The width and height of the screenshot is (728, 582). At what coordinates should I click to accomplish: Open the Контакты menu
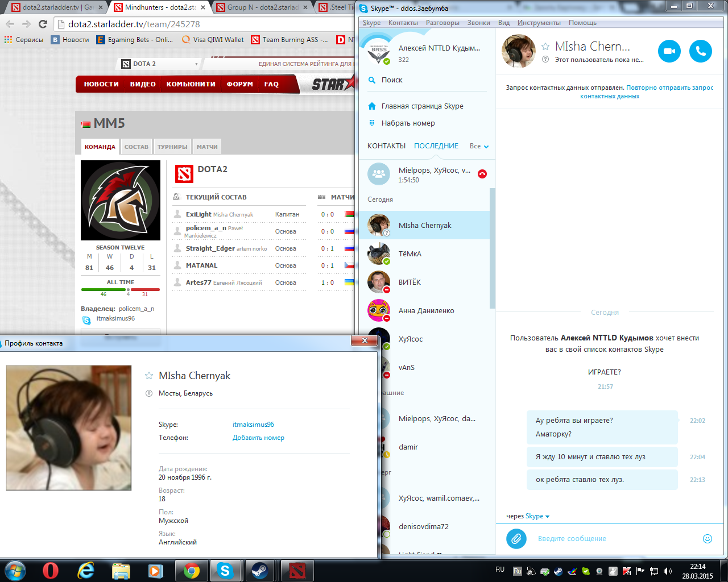(x=403, y=23)
